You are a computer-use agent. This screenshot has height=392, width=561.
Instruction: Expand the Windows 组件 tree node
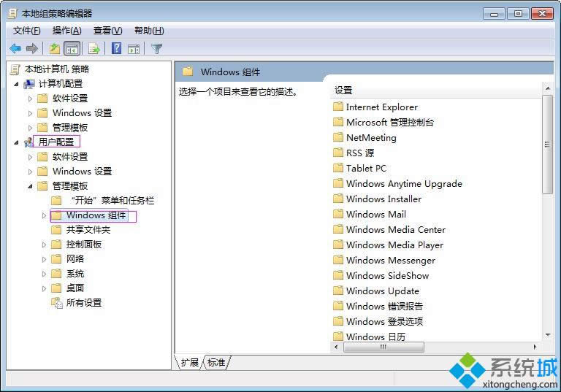pos(44,215)
